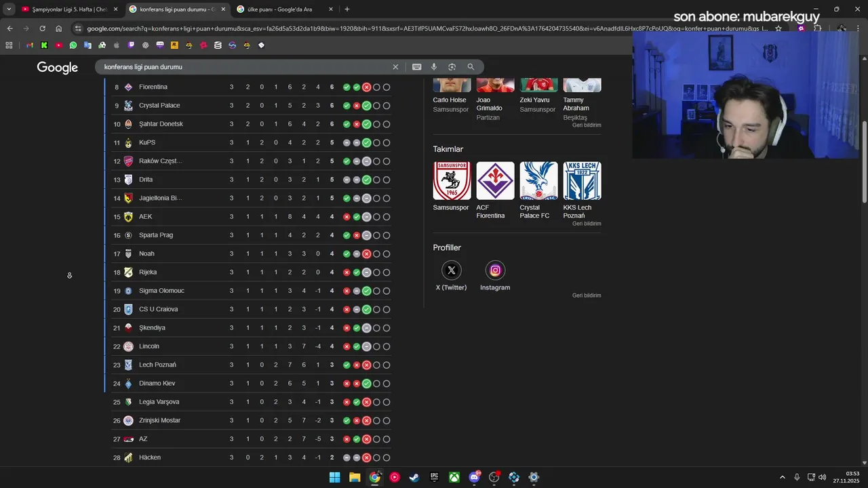Clear the Google search box text
This screenshot has height=488, width=868.
point(395,67)
